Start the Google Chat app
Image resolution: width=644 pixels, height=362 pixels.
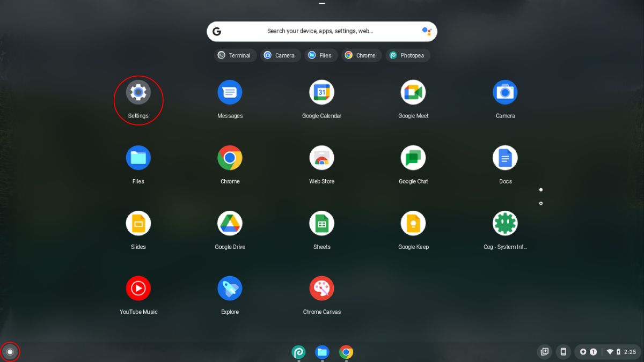413,157
